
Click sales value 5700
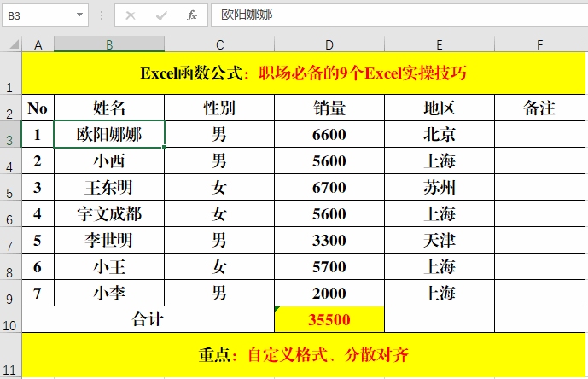point(329,266)
